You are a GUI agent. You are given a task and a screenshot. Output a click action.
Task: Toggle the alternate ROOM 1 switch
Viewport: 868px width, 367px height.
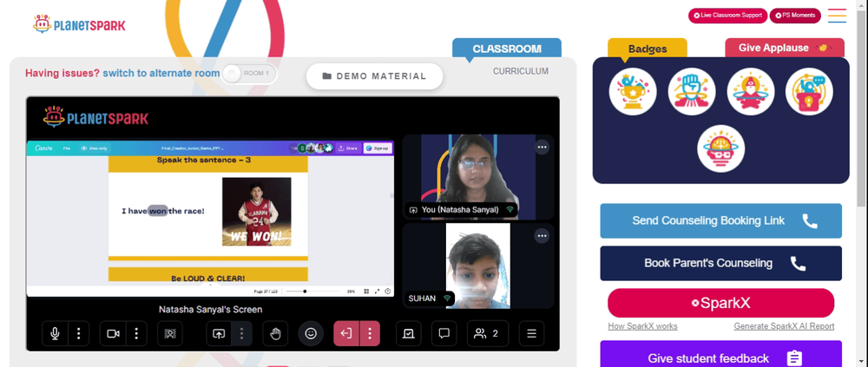click(x=248, y=74)
